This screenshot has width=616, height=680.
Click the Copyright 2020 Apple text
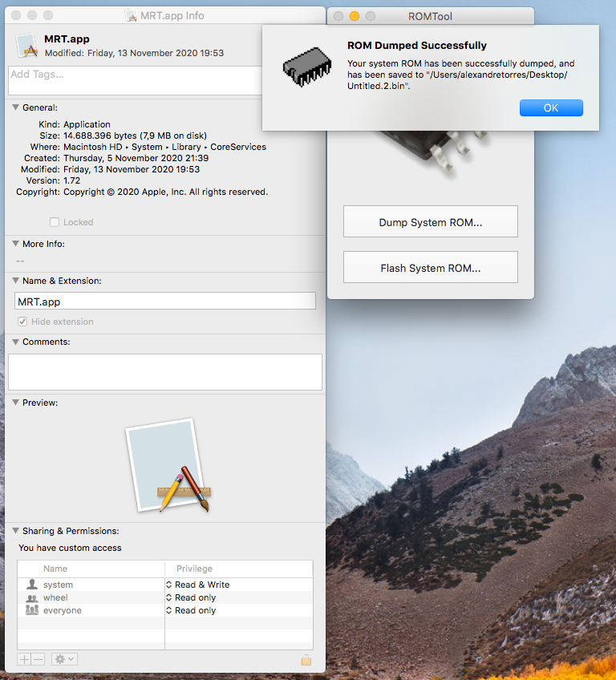pos(166,192)
